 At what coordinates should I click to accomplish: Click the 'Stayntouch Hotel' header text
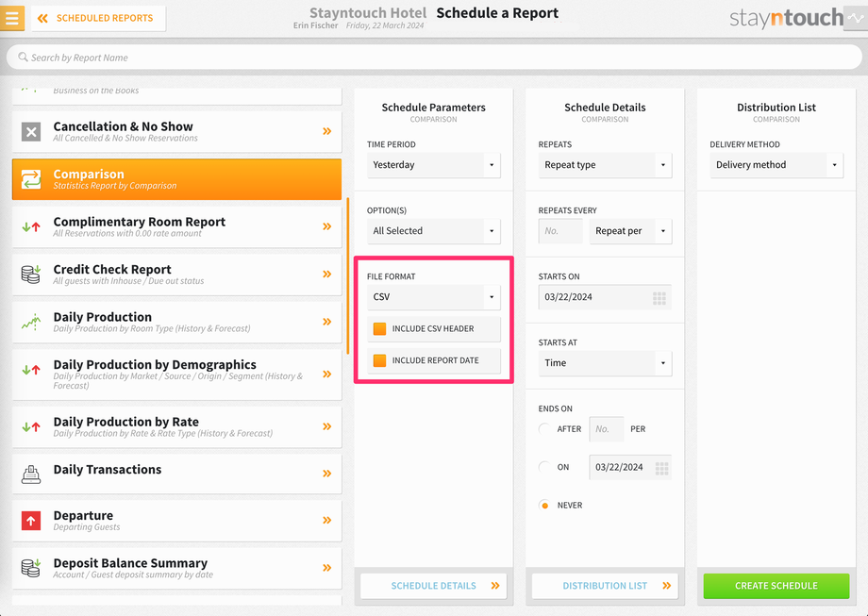point(368,12)
